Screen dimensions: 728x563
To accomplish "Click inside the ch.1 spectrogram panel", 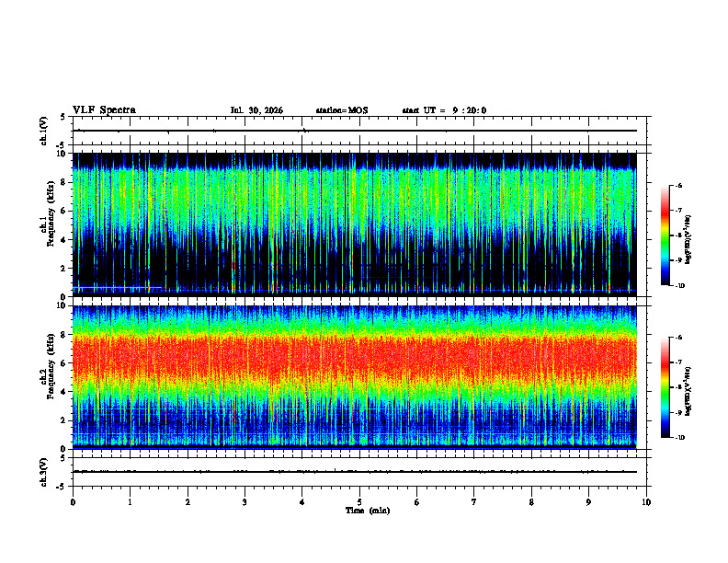I will point(355,224).
